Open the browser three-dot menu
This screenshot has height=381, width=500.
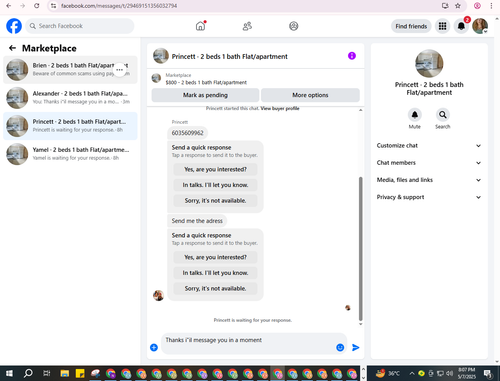pos(491,6)
